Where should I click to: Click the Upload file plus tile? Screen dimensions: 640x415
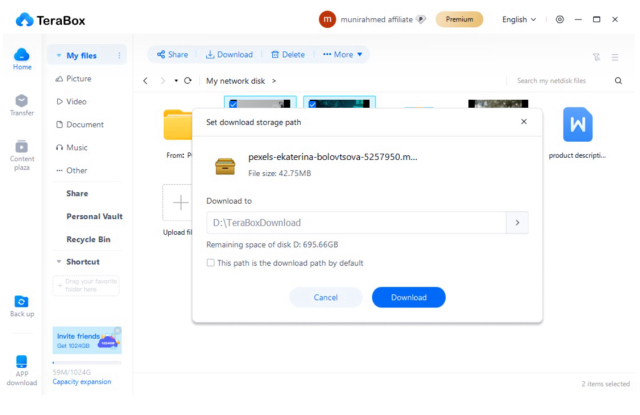point(177,203)
